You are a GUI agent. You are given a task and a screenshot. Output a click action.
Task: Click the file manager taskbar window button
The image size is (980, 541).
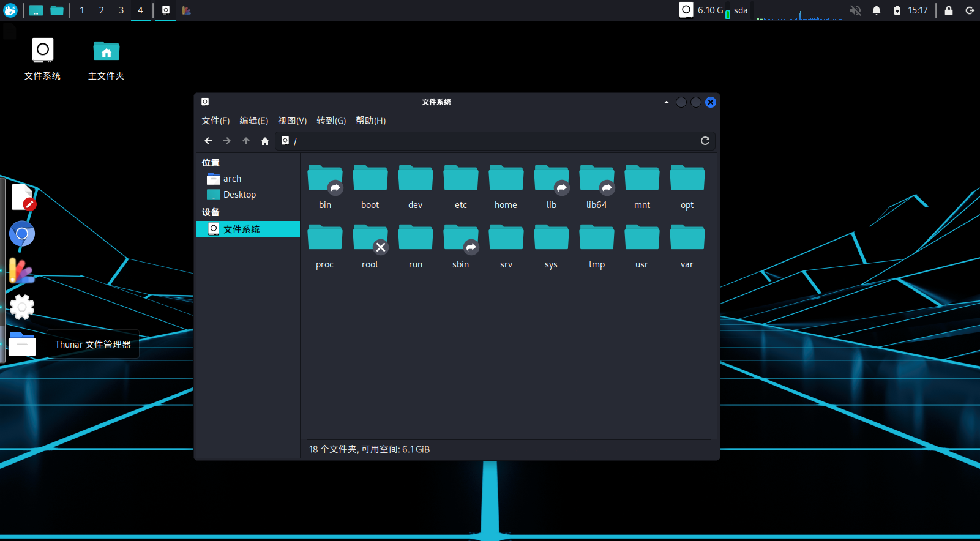166,10
